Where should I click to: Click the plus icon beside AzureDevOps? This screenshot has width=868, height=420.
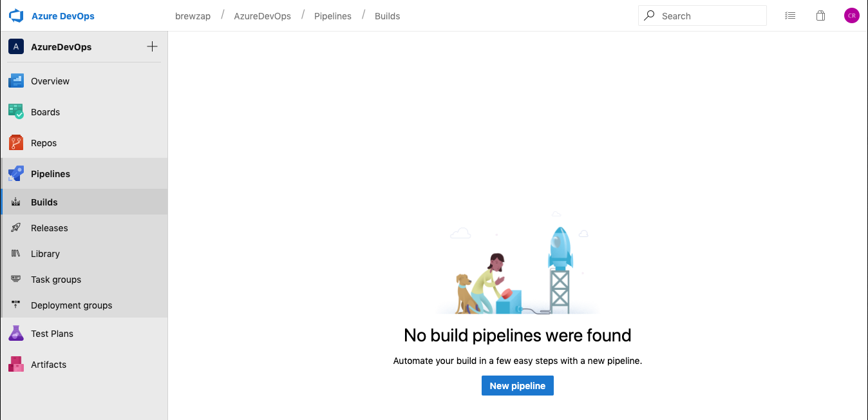(x=152, y=46)
